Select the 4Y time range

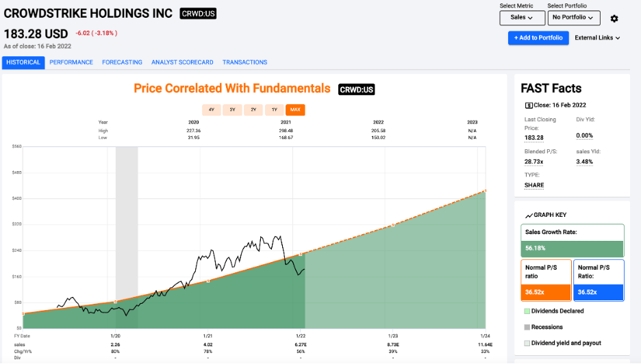point(212,110)
